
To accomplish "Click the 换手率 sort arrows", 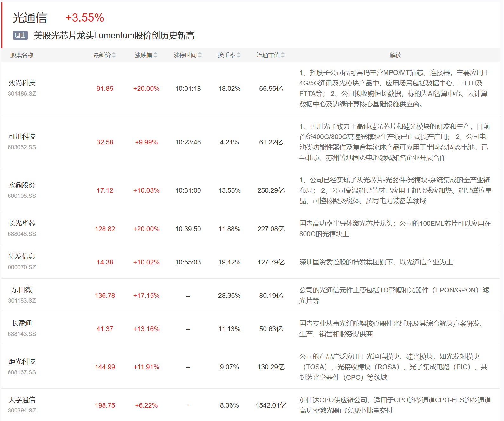I will (x=239, y=55).
